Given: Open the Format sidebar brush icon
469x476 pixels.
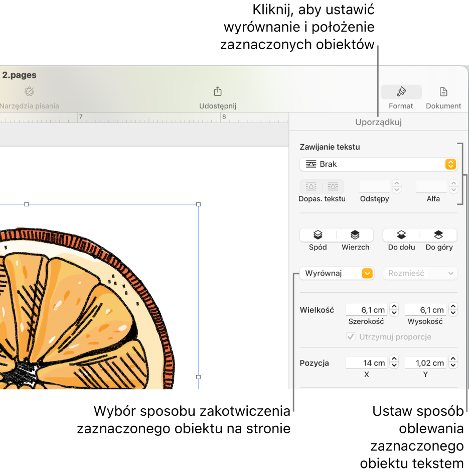Looking at the screenshot, I should click(x=401, y=92).
